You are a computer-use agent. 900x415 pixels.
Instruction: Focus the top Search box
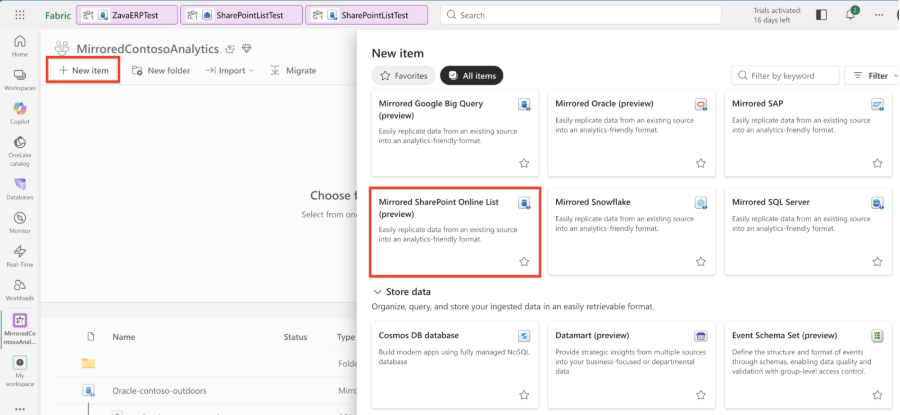coord(580,15)
